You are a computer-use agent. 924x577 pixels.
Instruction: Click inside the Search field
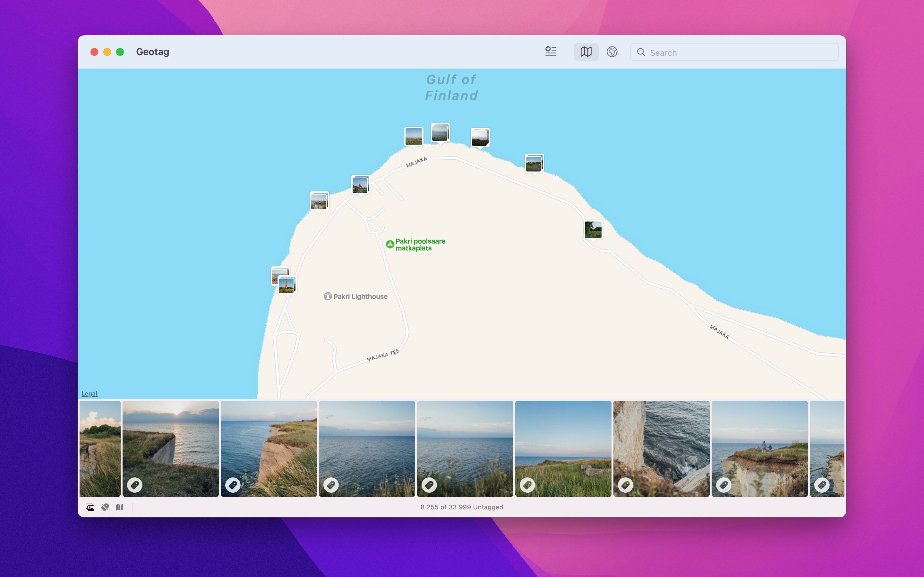pyautogui.click(x=733, y=52)
